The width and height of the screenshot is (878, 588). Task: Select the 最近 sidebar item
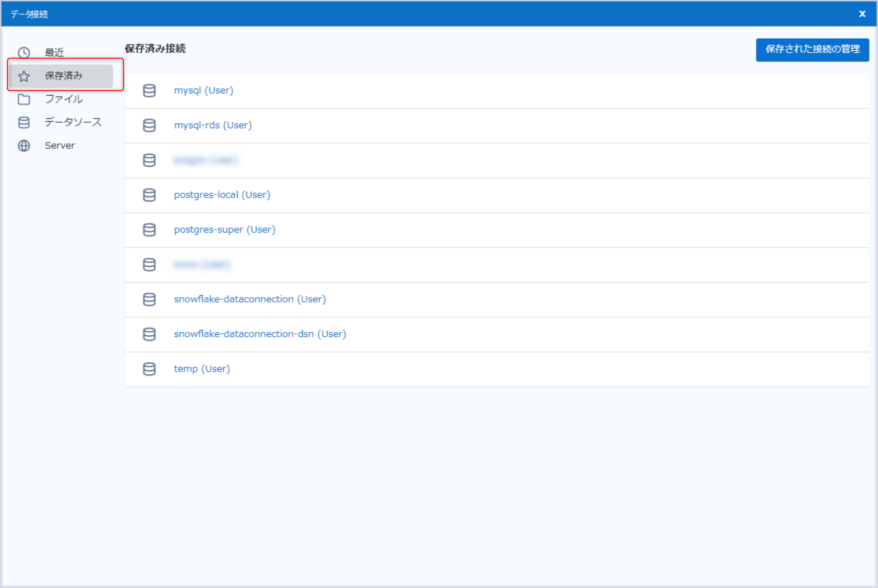(x=54, y=52)
